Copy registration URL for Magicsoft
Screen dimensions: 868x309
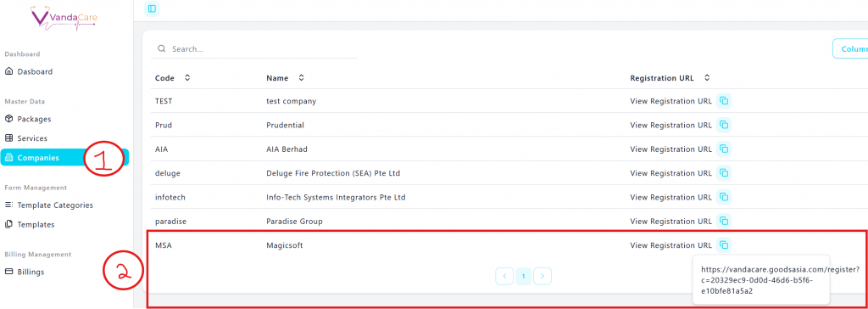pyautogui.click(x=724, y=244)
